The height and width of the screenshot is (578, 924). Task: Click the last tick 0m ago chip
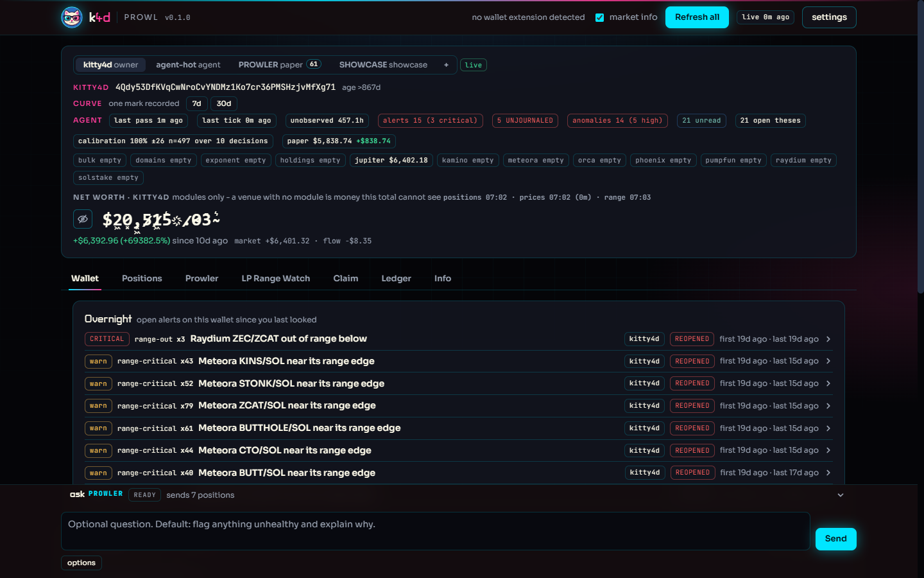tap(236, 121)
